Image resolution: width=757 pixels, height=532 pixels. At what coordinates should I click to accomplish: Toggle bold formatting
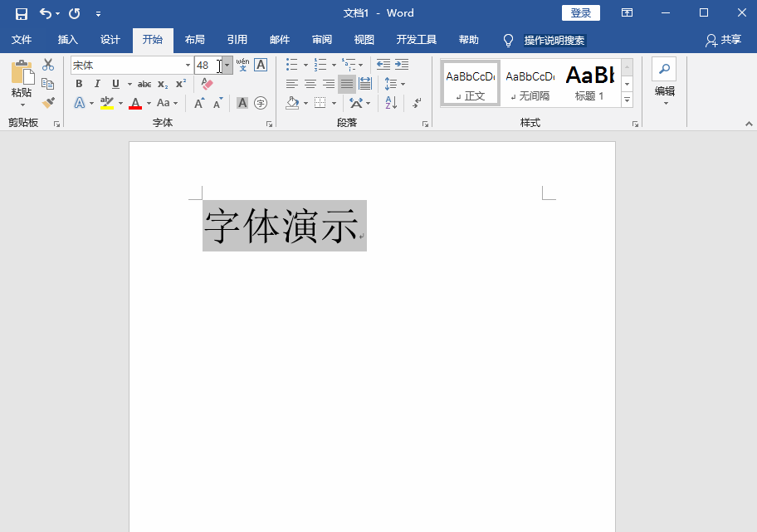pos(79,84)
